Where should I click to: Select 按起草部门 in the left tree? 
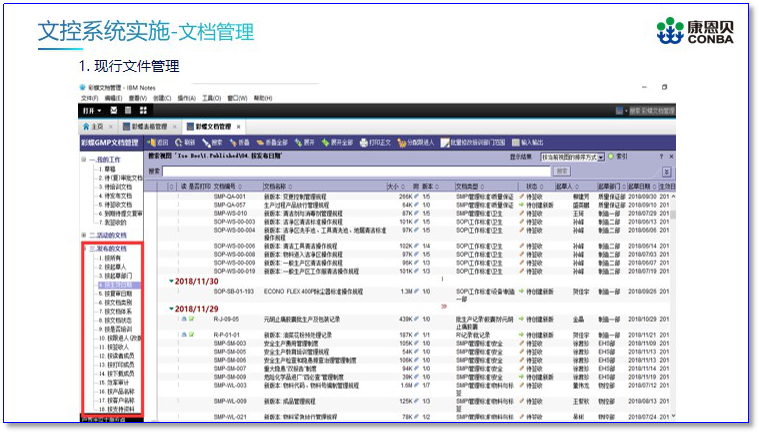coord(117,275)
